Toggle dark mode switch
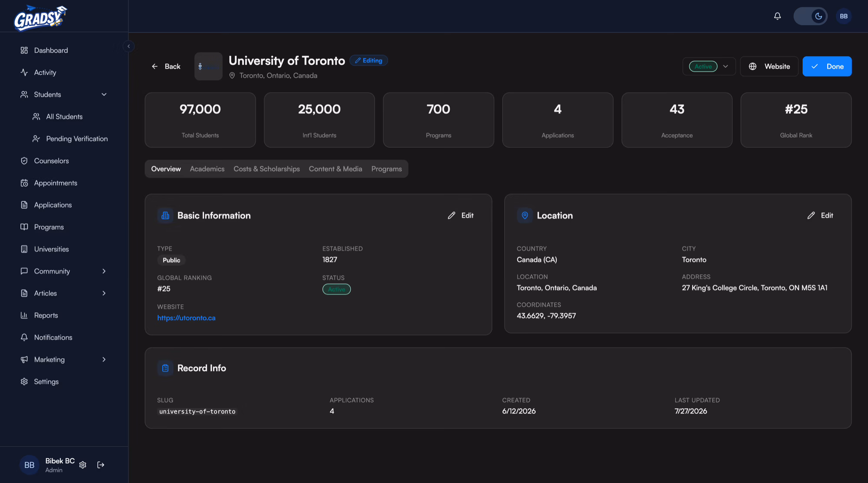Screen dimensions: 868x483 point(810,16)
